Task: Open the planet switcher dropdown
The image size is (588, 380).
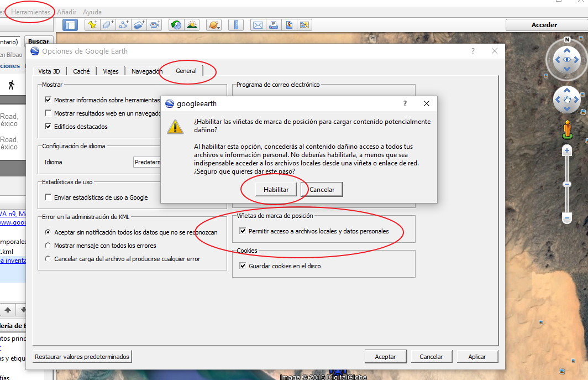Action: coord(213,25)
